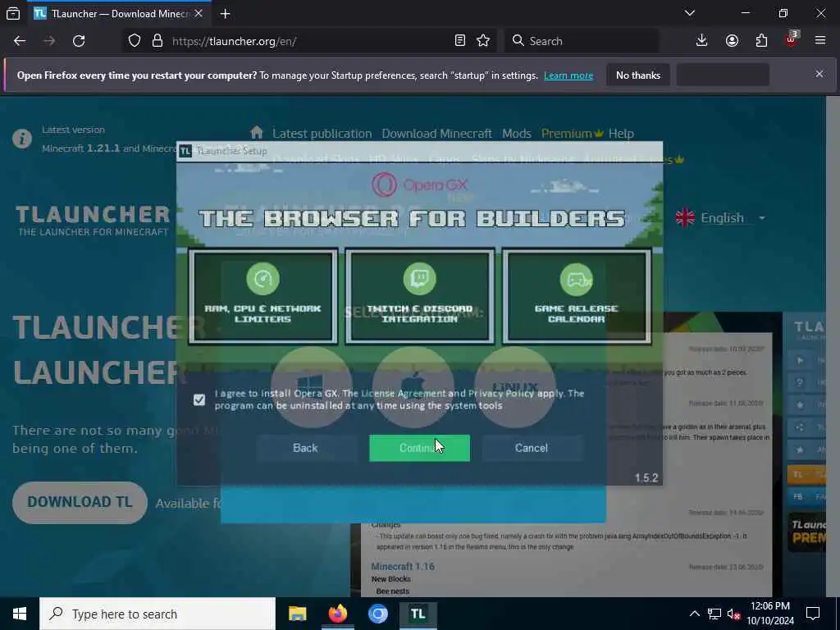
Task: Go back to the previous page
Action: pos(20,41)
